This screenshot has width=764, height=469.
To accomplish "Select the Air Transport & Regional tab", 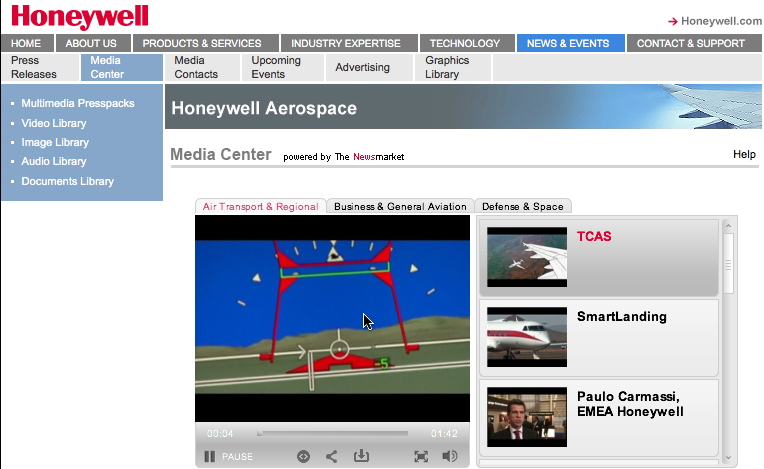I will [260, 207].
